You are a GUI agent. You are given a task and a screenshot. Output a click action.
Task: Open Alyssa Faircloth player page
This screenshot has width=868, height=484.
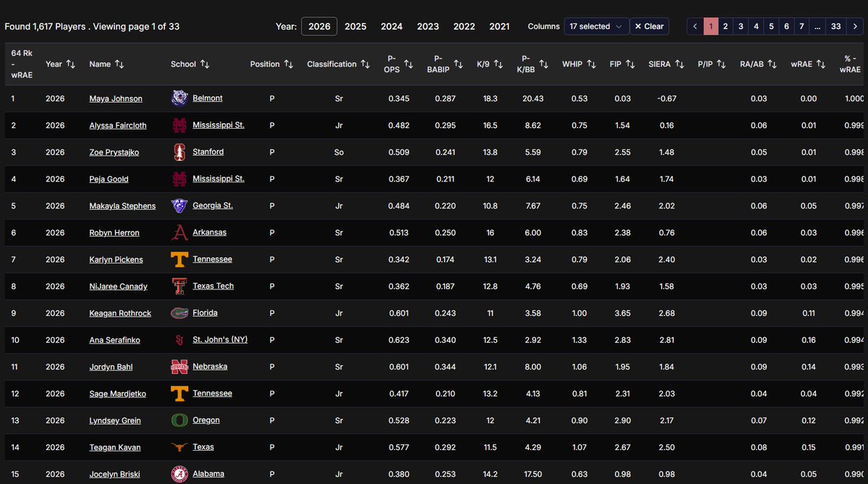coord(118,125)
